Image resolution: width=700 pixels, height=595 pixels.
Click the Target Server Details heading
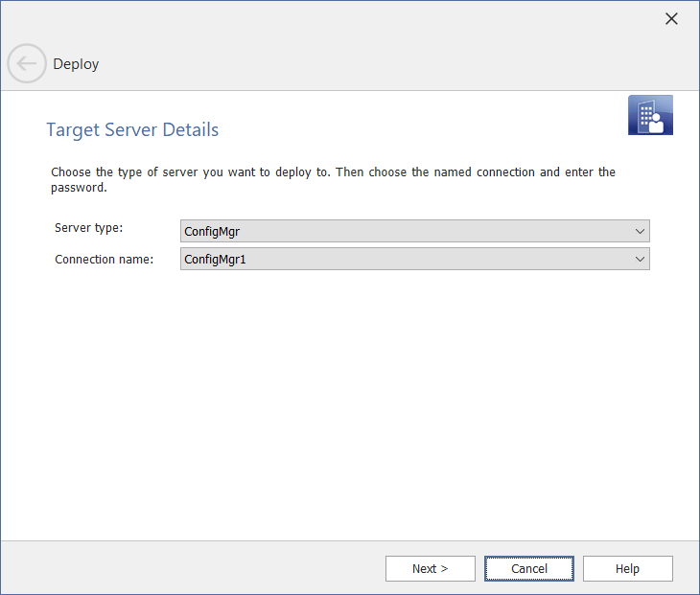[132, 129]
